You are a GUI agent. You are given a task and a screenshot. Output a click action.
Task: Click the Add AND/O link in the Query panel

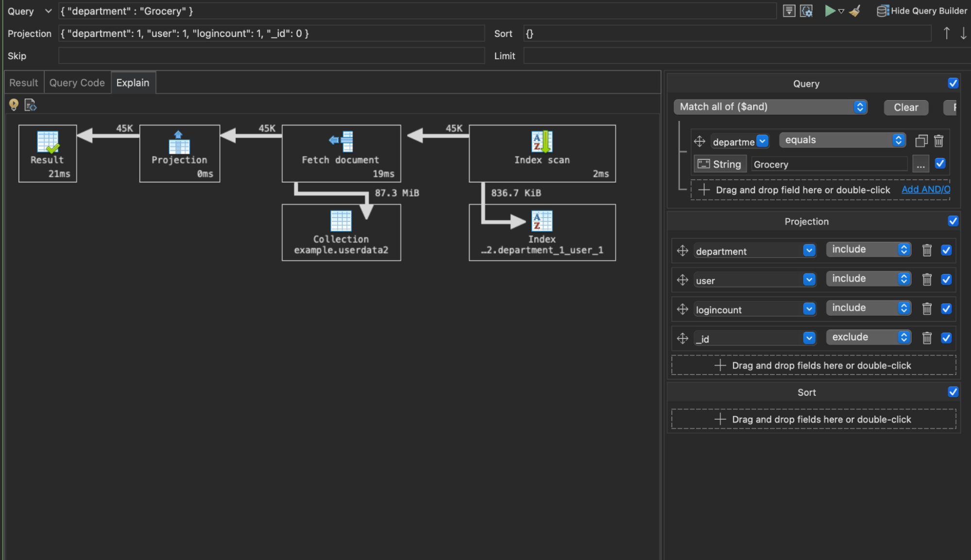925,189
